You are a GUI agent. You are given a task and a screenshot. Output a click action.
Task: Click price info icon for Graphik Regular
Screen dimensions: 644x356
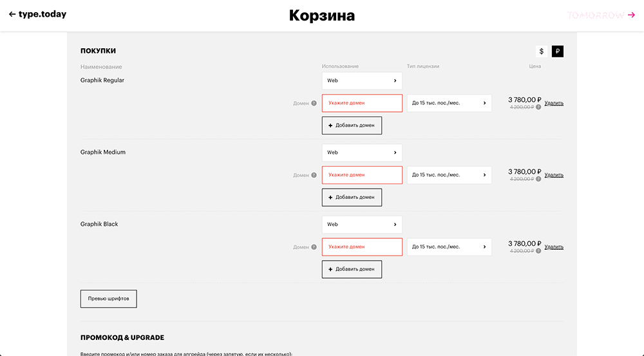pos(538,108)
